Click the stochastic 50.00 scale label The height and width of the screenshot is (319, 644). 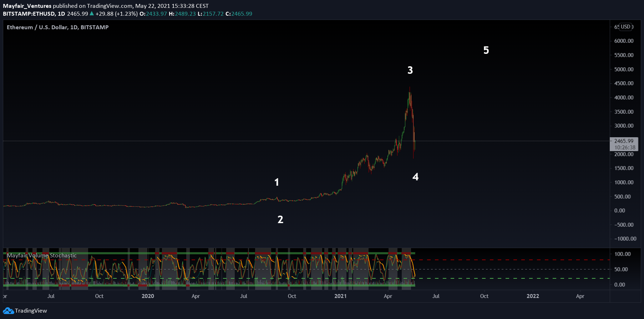[621, 269]
